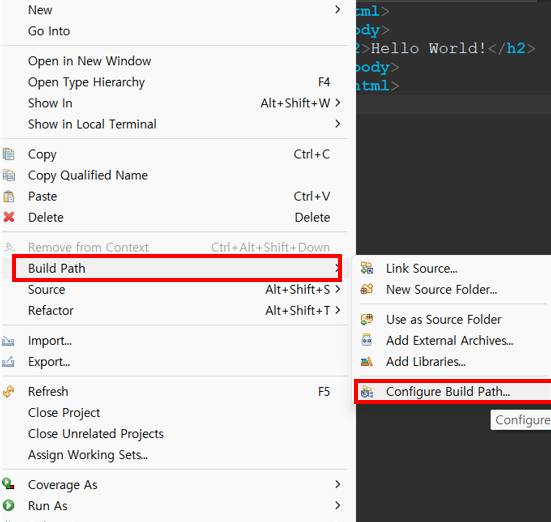The image size is (551, 522).
Task: Click the Import icon
Action: tap(8, 341)
